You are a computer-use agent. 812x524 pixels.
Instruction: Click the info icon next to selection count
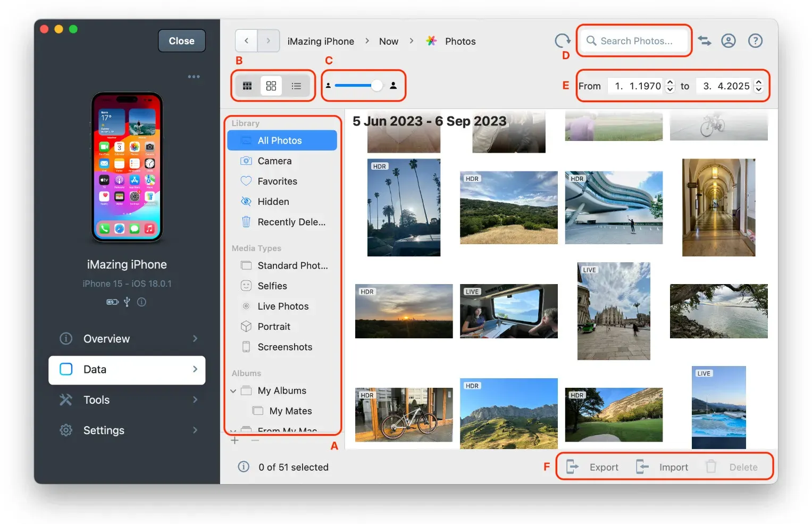[244, 467]
